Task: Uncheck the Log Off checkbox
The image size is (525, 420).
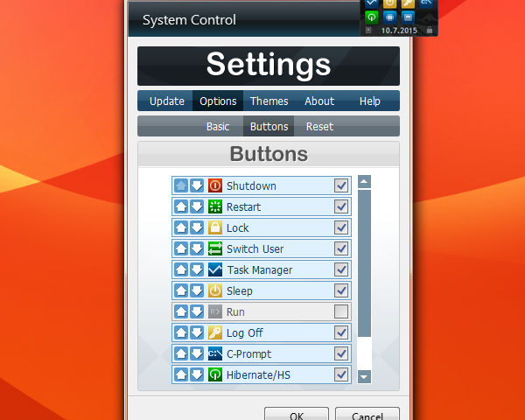Action: 341,332
